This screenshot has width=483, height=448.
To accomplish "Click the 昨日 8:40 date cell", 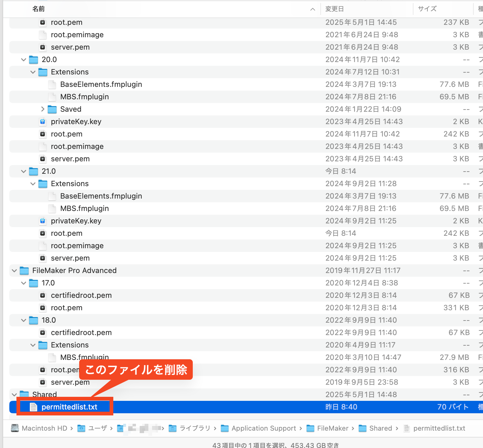I will click(341, 407).
